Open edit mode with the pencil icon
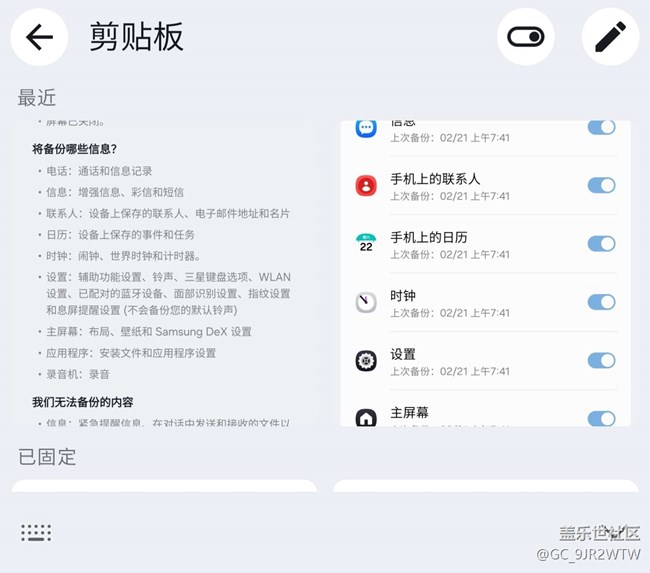Screen dimensions: 650x573 click(610, 38)
